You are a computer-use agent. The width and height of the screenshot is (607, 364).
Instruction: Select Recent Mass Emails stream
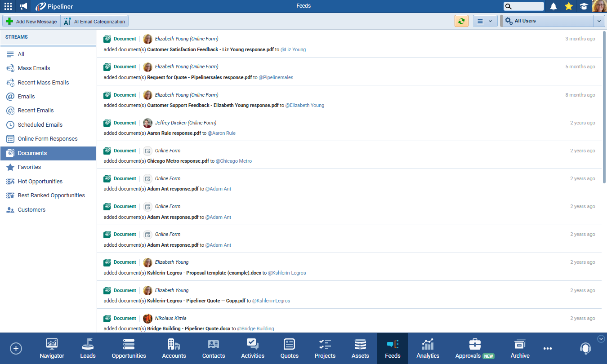pyautogui.click(x=48, y=83)
